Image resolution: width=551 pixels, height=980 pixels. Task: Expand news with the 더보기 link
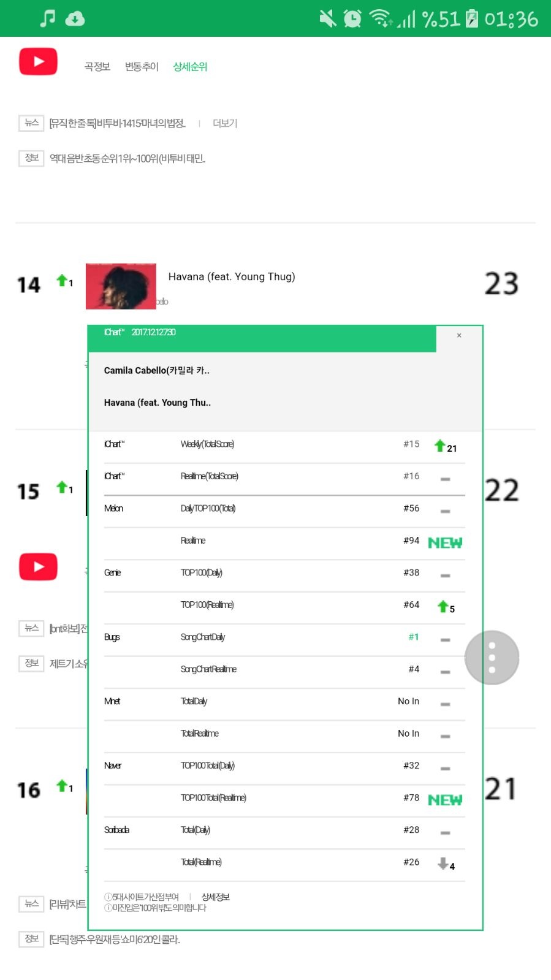click(225, 124)
